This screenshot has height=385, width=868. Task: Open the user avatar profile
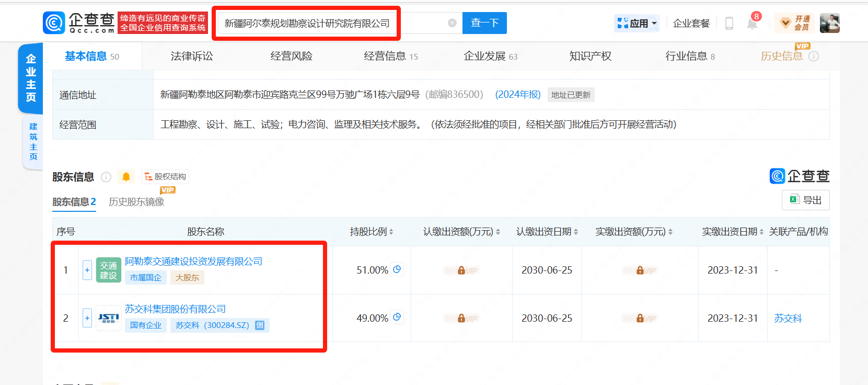pos(829,23)
